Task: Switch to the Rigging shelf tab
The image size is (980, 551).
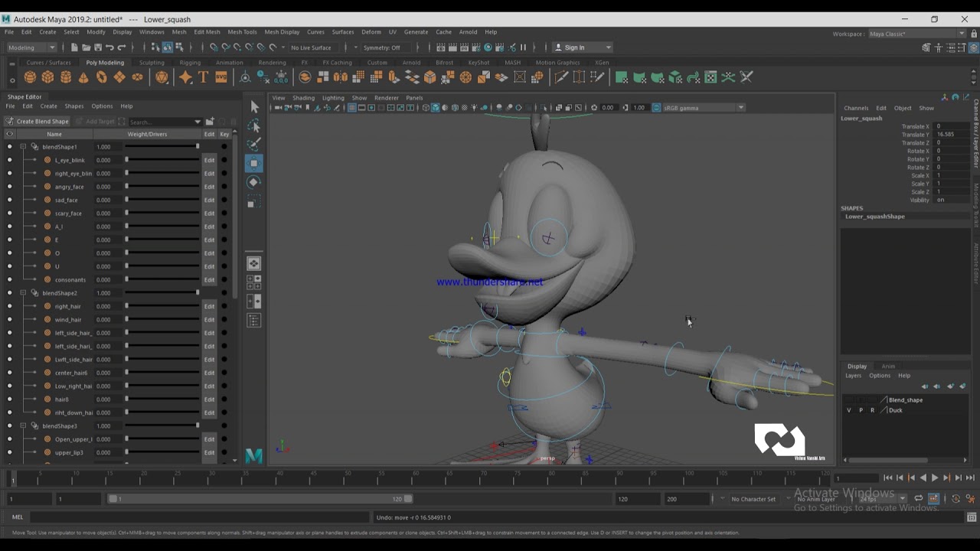Action: [190, 63]
